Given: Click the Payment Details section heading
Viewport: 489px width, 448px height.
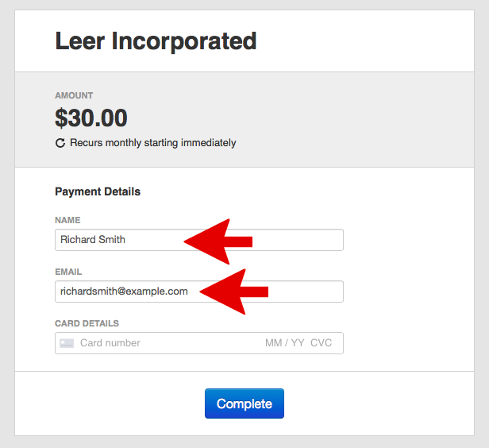Looking at the screenshot, I should point(98,191).
